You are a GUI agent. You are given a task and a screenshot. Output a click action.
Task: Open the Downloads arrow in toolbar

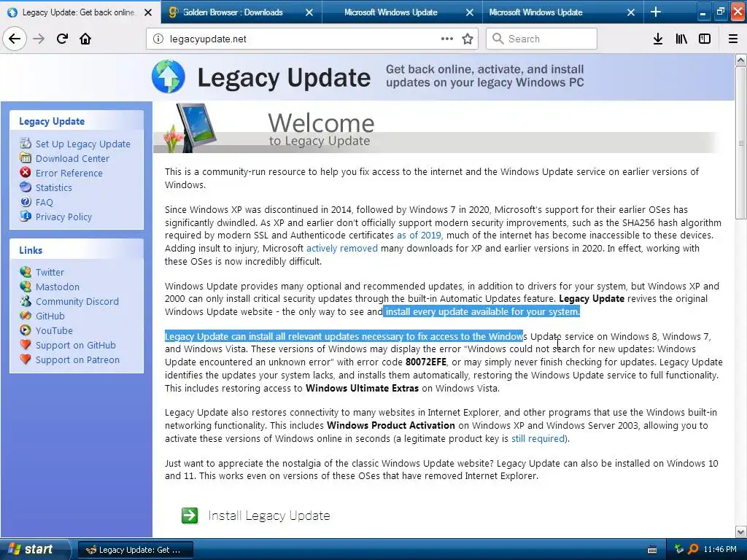coord(657,39)
